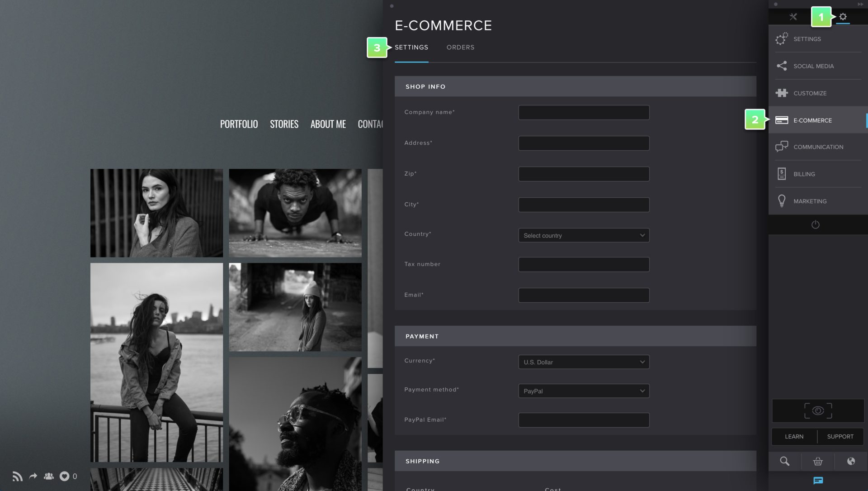Click the RSS feed icon
The image size is (868, 491).
tap(17, 476)
